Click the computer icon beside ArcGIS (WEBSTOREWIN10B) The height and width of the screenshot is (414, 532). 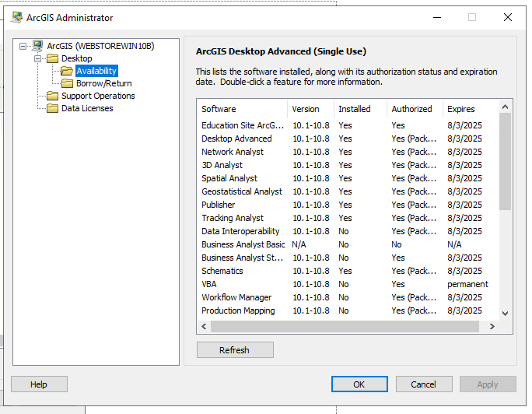37,46
